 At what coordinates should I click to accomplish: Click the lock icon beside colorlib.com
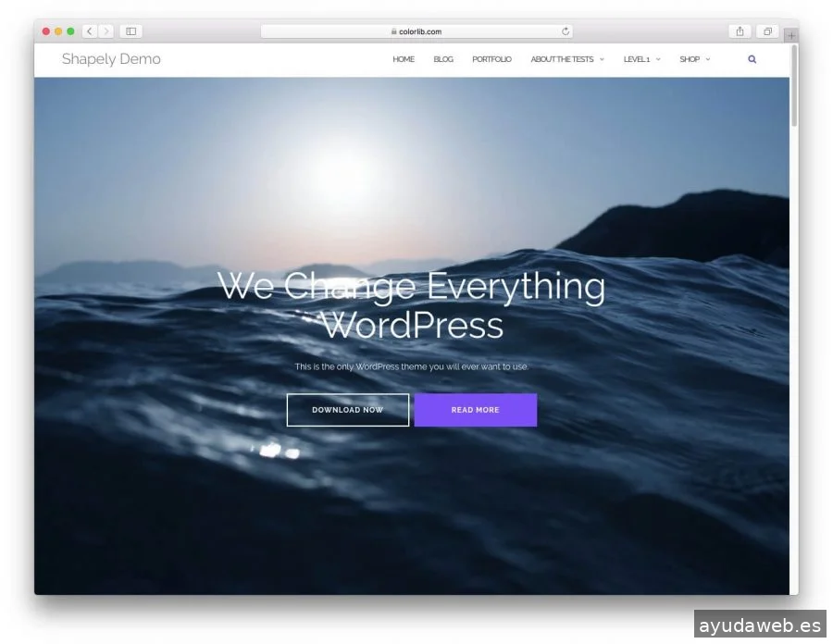393,31
